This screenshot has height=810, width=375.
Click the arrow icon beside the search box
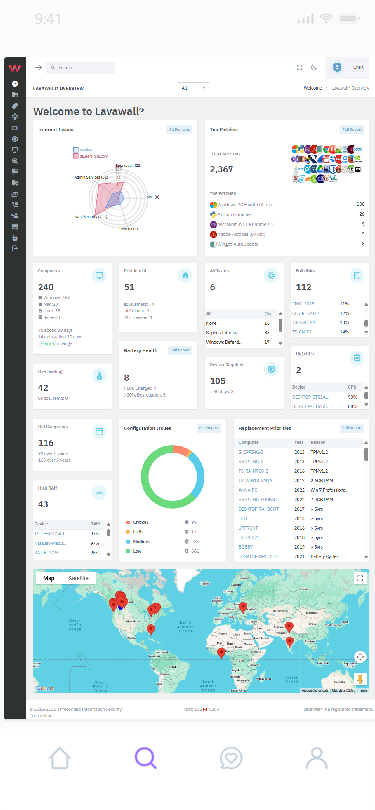[x=38, y=68]
